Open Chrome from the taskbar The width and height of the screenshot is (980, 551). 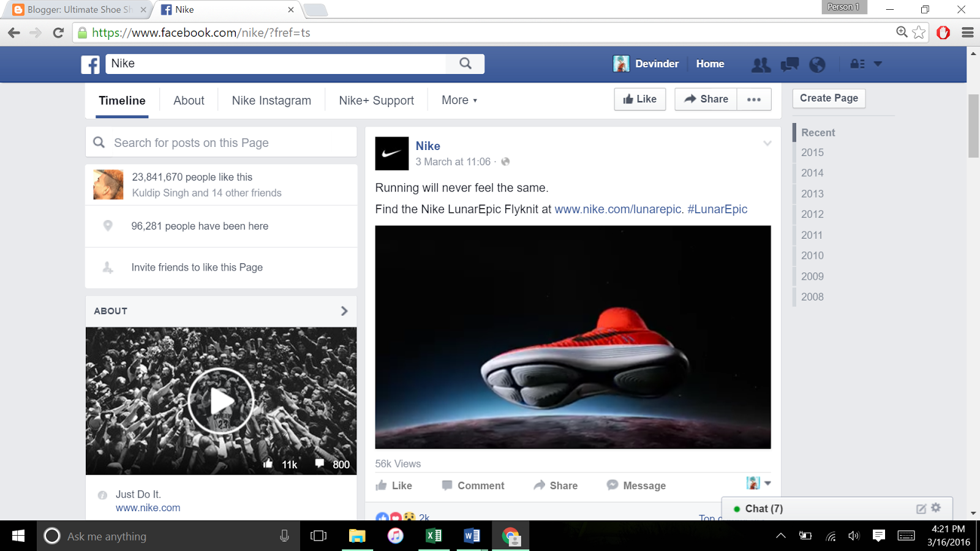coord(510,536)
